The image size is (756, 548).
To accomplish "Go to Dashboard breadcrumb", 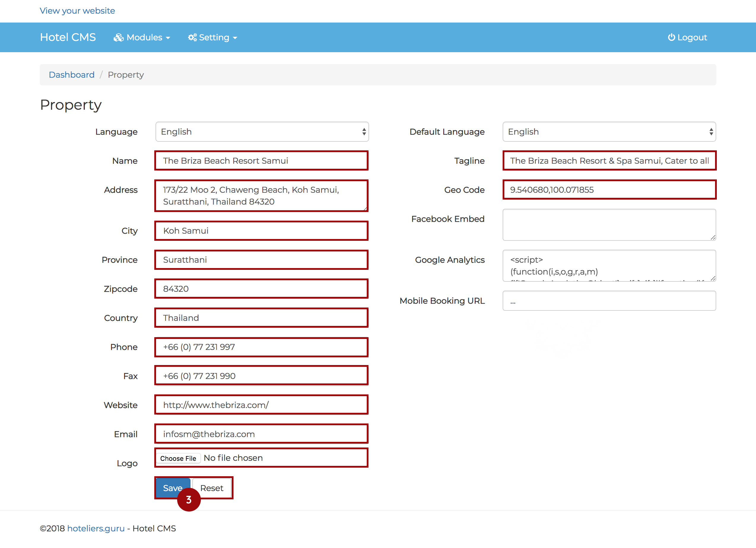I will pyautogui.click(x=72, y=75).
